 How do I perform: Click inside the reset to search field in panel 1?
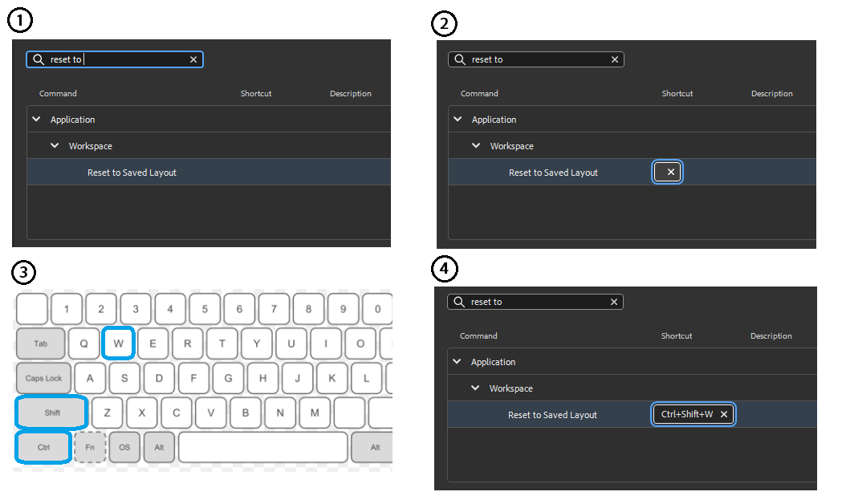[x=112, y=59]
